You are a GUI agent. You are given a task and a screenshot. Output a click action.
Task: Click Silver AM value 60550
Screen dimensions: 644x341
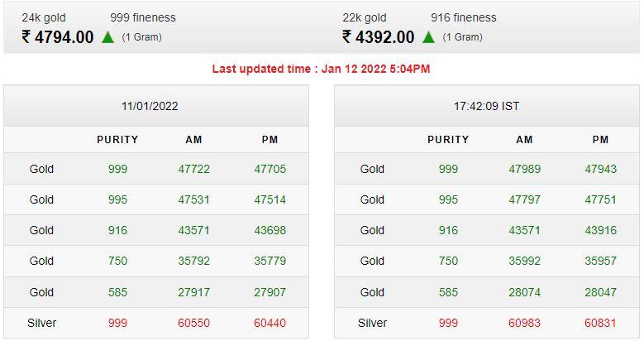click(193, 323)
